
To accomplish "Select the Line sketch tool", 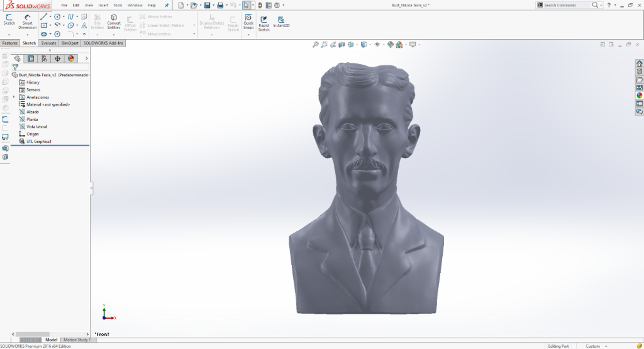I will tap(43, 17).
